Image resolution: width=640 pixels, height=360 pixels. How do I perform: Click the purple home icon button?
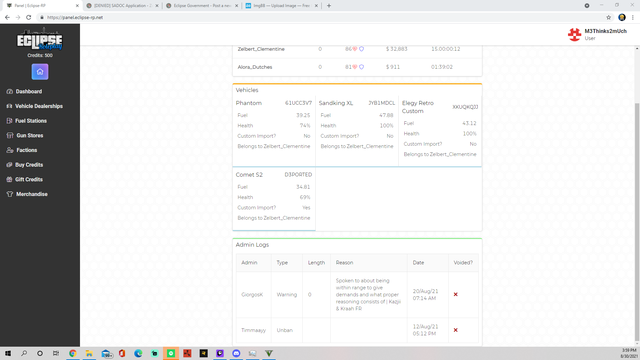(x=40, y=72)
